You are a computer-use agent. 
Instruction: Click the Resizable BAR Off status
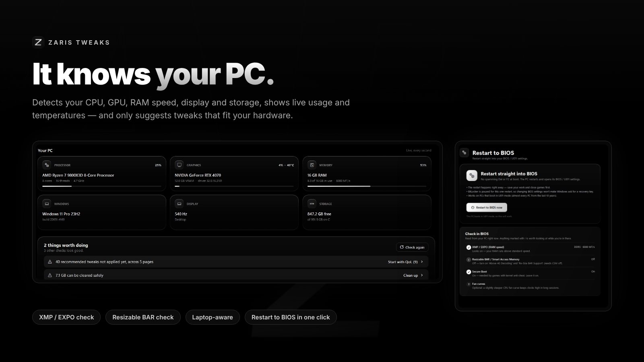pos(593,259)
